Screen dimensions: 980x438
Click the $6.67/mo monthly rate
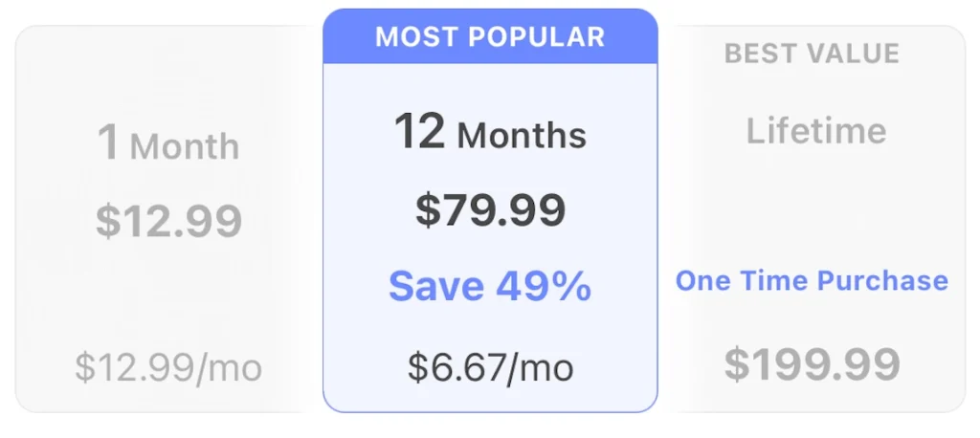tap(490, 366)
